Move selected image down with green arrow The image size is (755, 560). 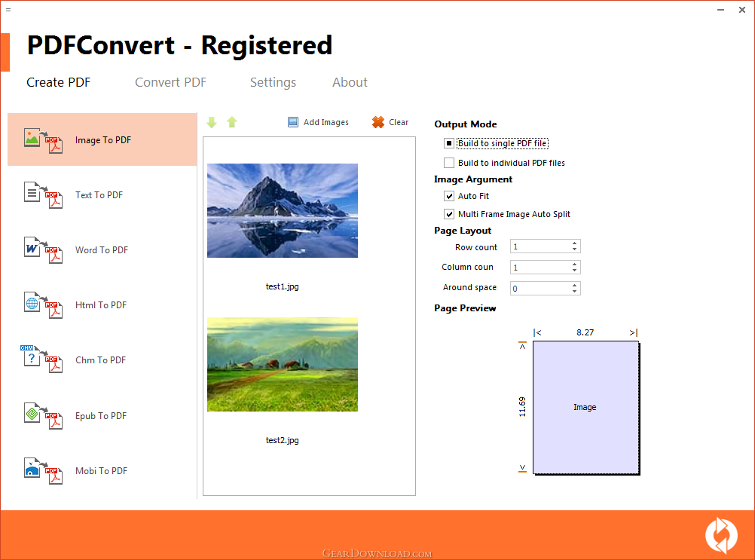tap(212, 122)
